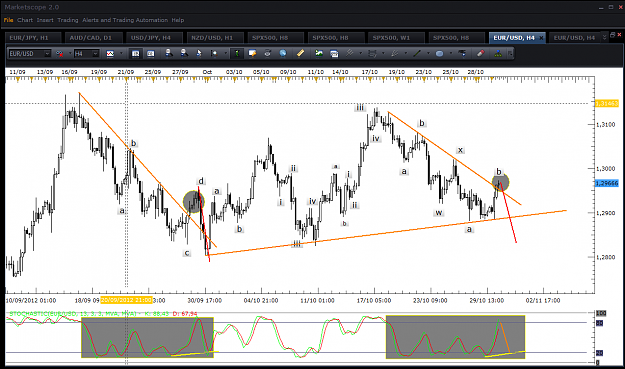Click the green hierarchy tree icon

tap(498, 53)
